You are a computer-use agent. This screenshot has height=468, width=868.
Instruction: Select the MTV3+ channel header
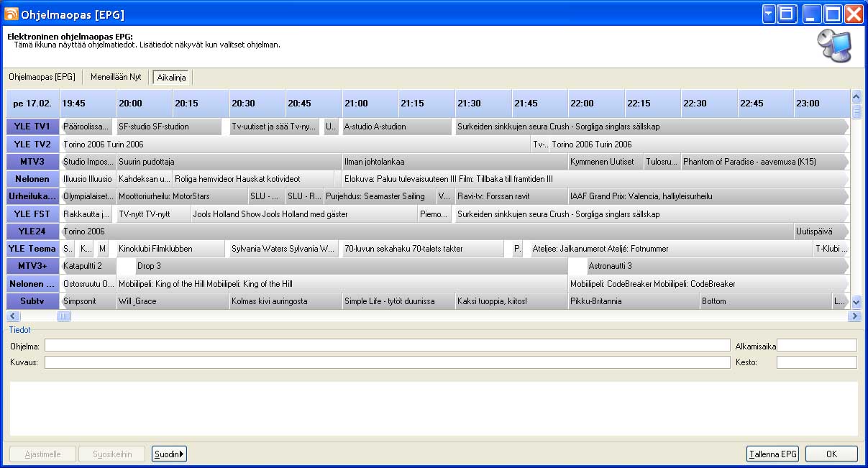[32, 266]
